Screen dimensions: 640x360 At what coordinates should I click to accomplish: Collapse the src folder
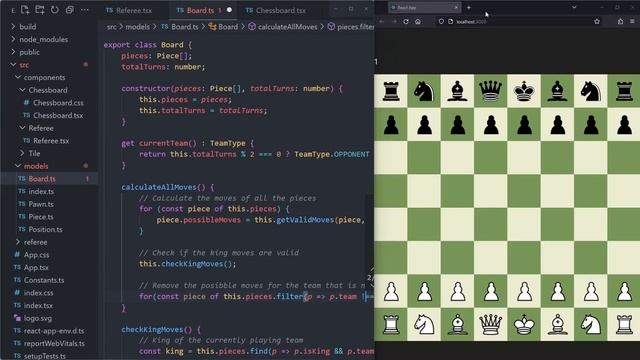[x=24, y=65]
